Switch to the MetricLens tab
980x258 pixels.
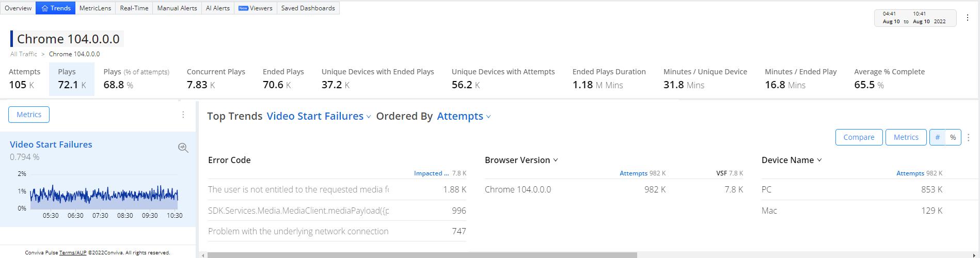tap(95, 8)
